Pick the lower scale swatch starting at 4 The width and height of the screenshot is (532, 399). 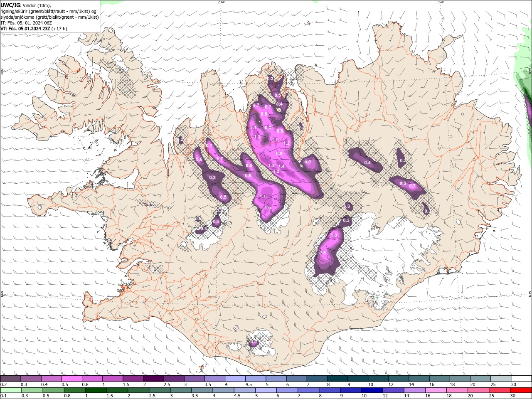click(224, 390)
